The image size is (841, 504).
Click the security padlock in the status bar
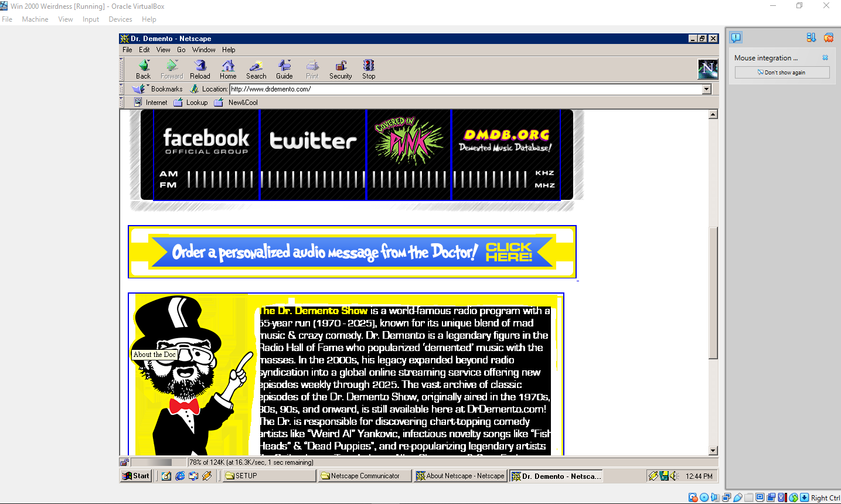click(x=124, y=462)
